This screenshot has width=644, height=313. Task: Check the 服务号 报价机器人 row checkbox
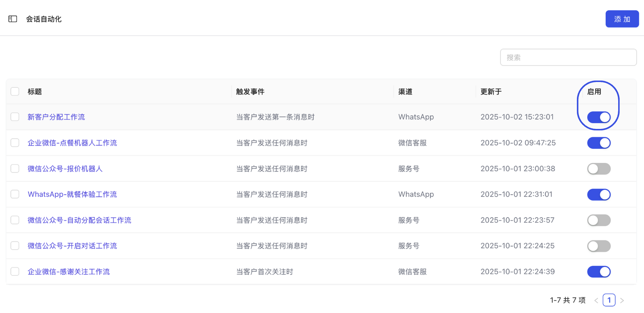point(15,168)
